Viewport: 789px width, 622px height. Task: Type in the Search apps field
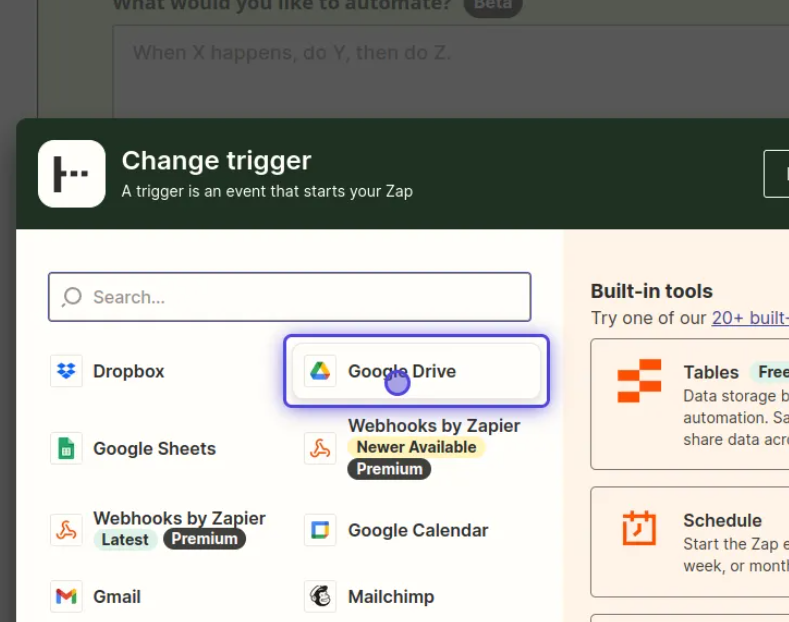pyautogui.click(x=300, y=297)
